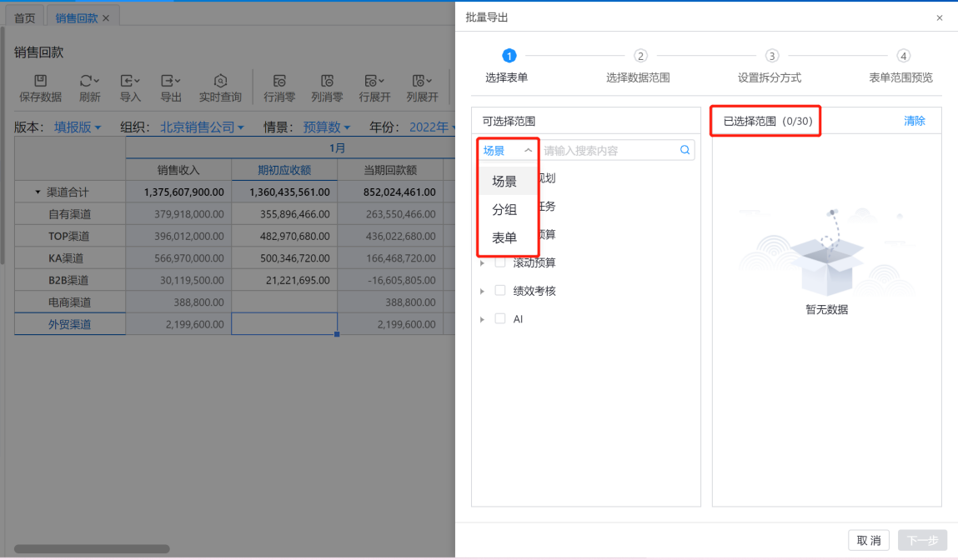The width and height of the screenshot is (958, 560).
Task: Open the 版本 填报版 dropdown
Action: click(78, 127)
